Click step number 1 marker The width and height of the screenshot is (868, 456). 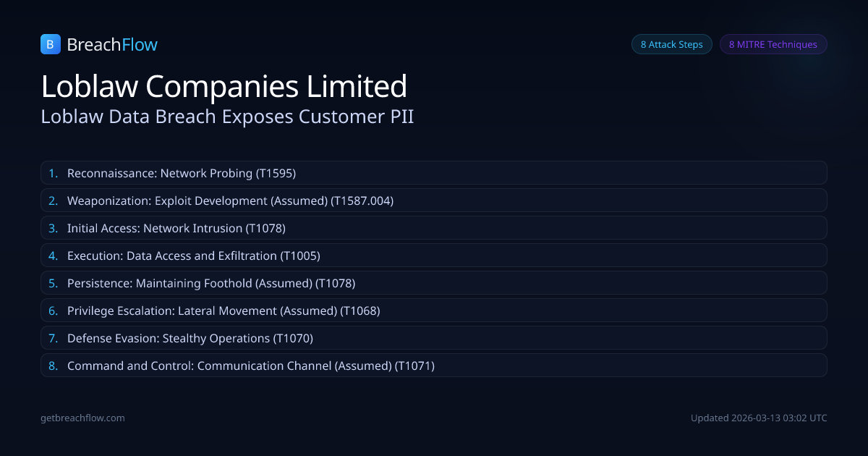pos(53,173)
